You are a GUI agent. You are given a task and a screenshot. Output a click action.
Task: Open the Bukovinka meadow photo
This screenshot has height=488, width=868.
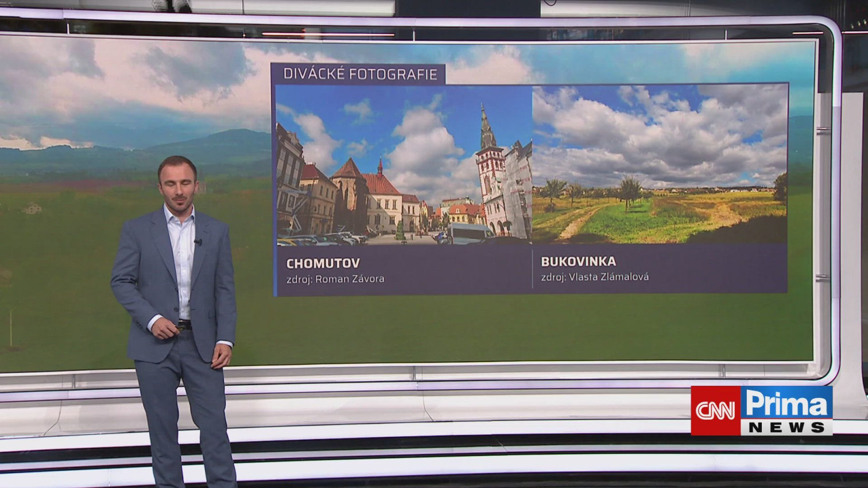click(660, 164)
